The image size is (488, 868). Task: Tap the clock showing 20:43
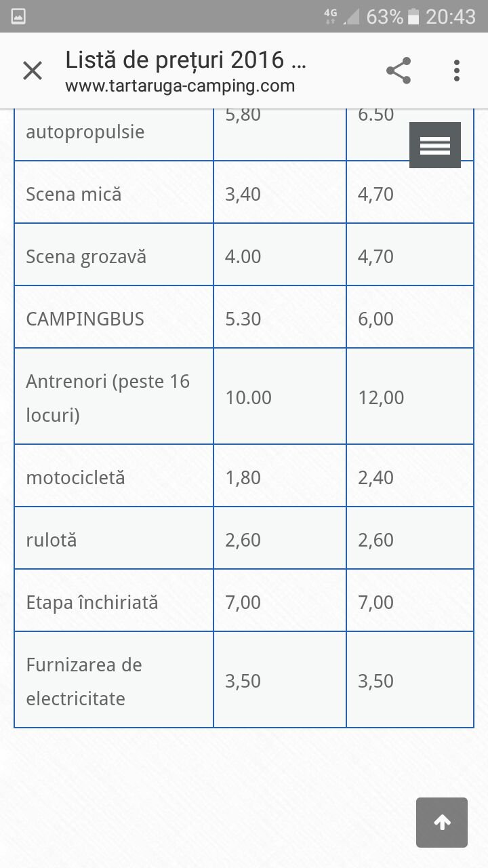(x=451, y=16)
